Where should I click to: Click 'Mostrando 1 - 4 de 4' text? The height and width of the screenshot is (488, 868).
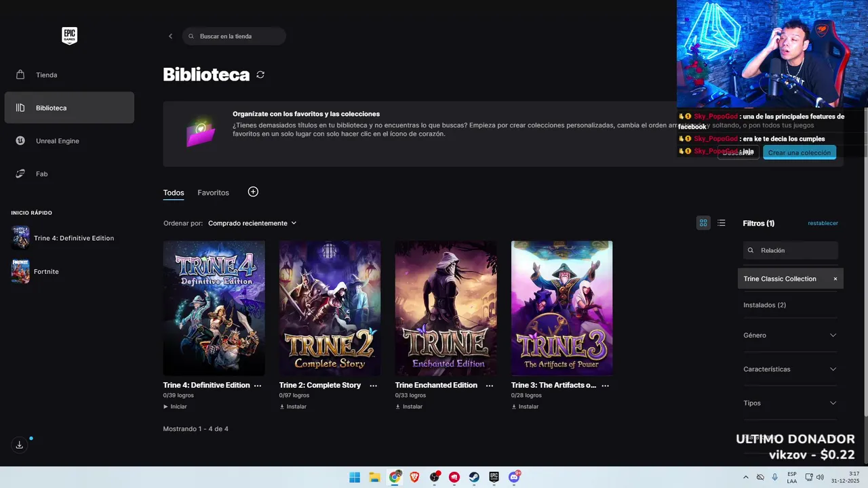pos(195,429)
